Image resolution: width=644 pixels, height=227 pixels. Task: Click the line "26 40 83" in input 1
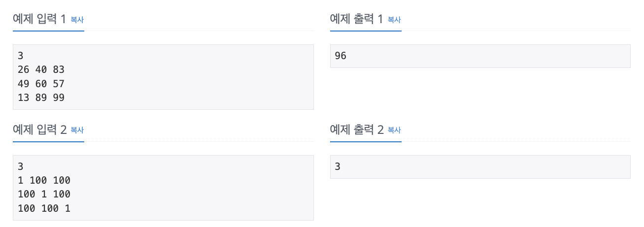pyautogui.click(x=41, y=69)
